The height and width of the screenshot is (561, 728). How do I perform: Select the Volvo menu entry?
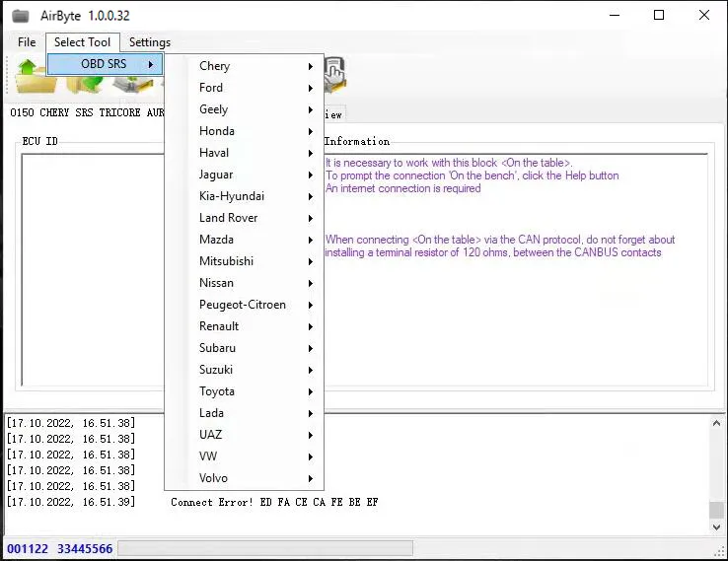click(x=213, y=478)
